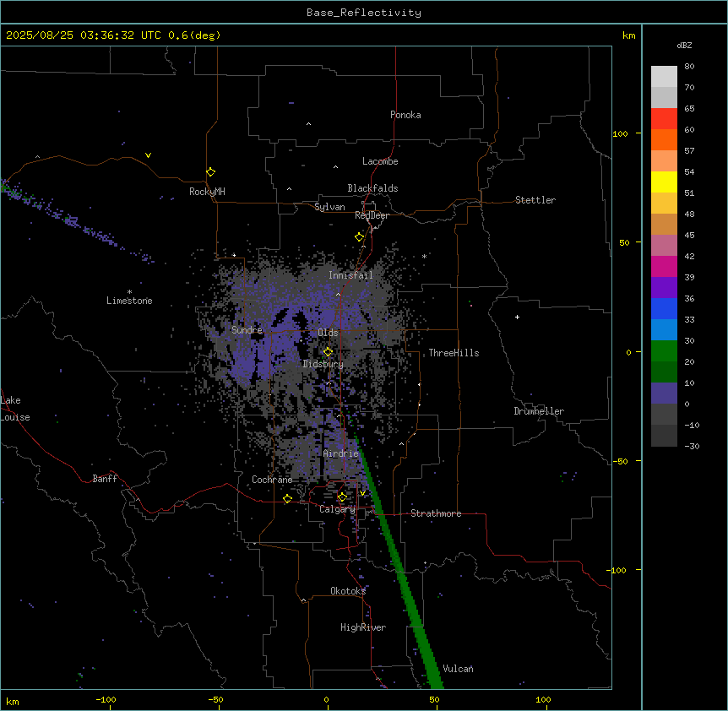Screen dimensions: 728x711
Task: Click the white plus marker north of Drumheller
Action: (x=517, y=317)
